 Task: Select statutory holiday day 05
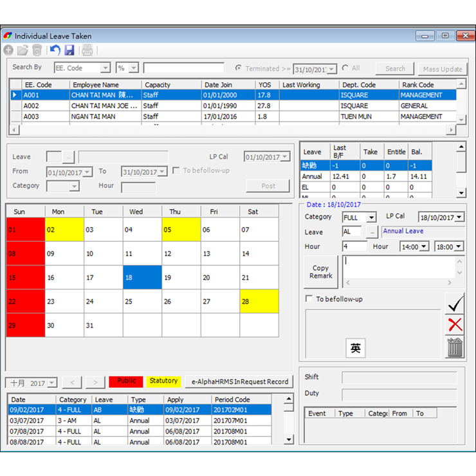click(181, 230)
